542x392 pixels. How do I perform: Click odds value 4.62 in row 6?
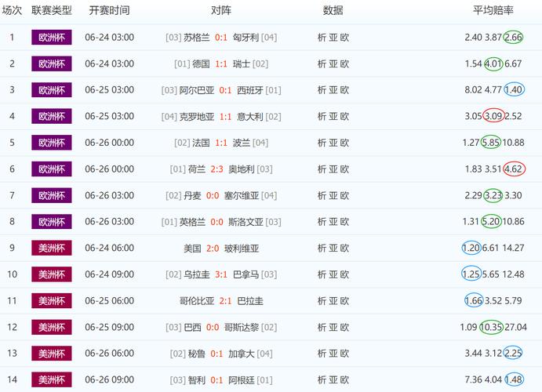(x=514, y=169)
